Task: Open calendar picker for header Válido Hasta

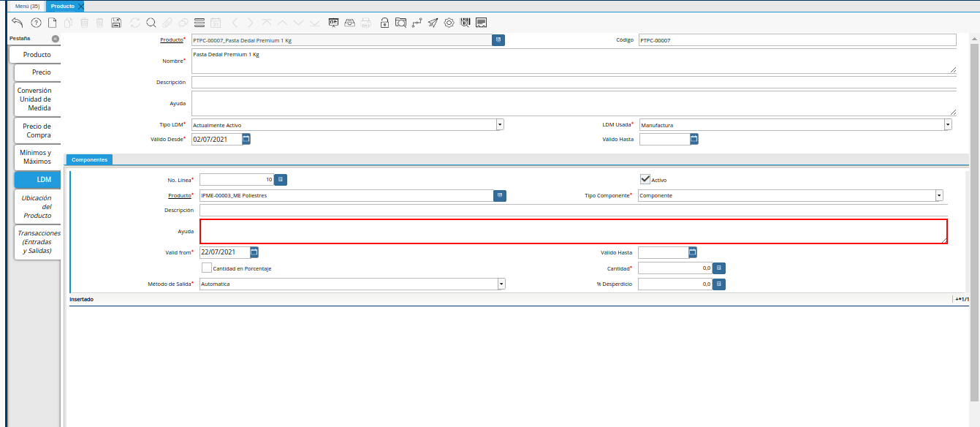Action: 694,139
